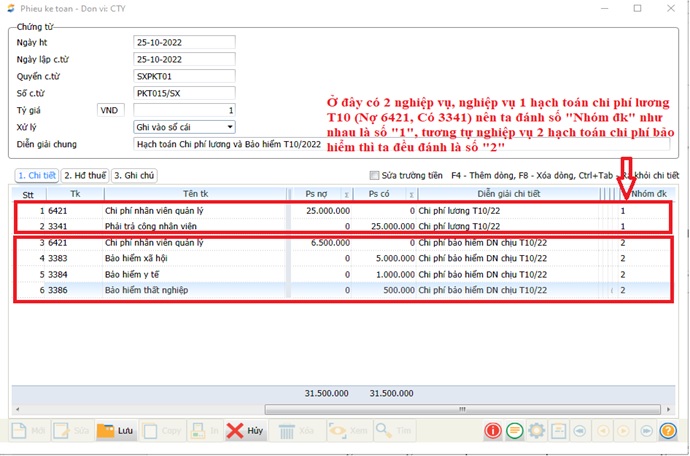
Task: Expand the Xử lý dropdown arrow
Action: click(229, 127)
